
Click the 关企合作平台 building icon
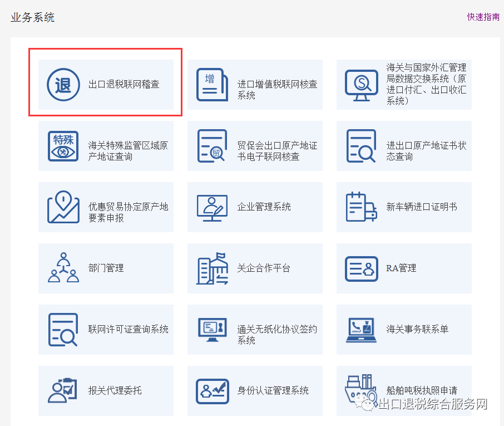point(212,268)
